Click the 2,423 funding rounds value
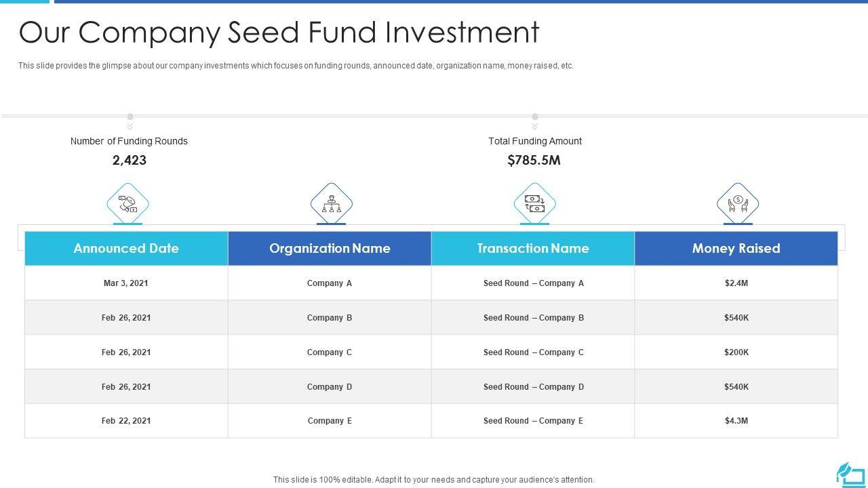This screenshot has width=868, height=488. click(129, 161)
